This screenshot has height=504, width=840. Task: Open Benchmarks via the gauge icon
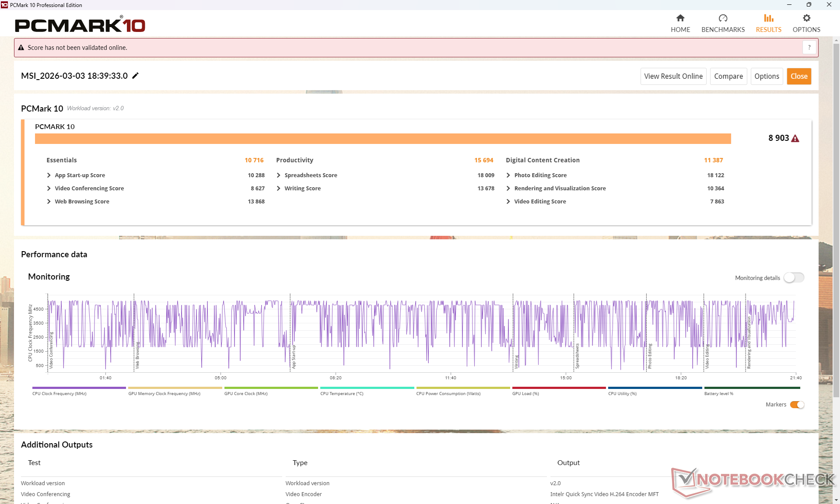point(723,18)
